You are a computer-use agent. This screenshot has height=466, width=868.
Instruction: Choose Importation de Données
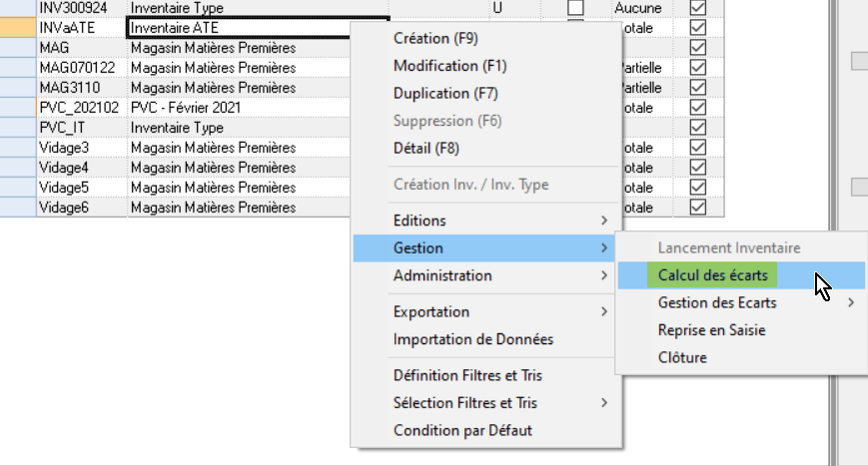coord(472,339)
